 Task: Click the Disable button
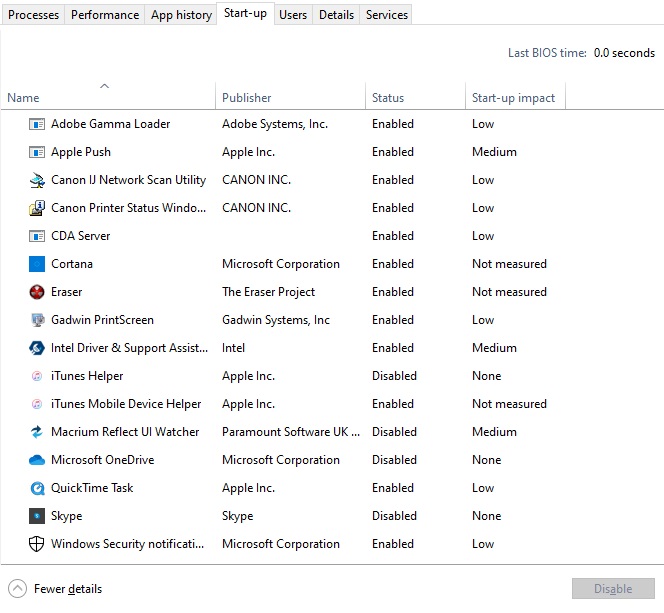(613, 588)
